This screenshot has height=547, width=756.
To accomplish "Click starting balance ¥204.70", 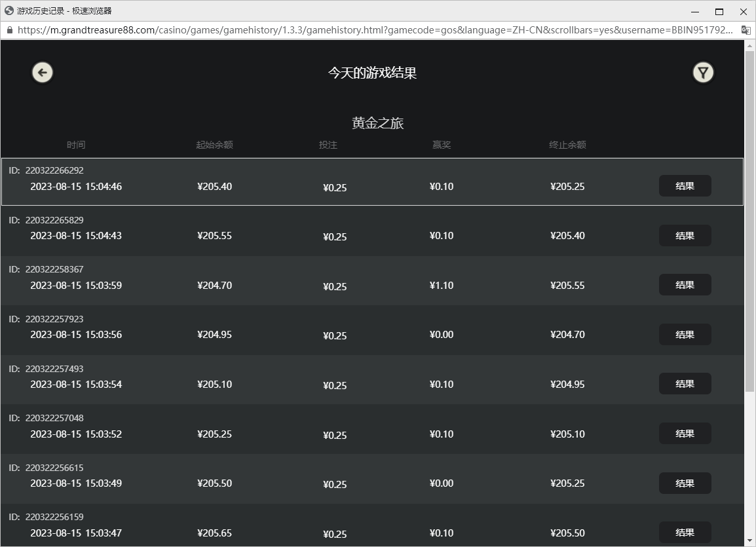I will coord(215,286).
